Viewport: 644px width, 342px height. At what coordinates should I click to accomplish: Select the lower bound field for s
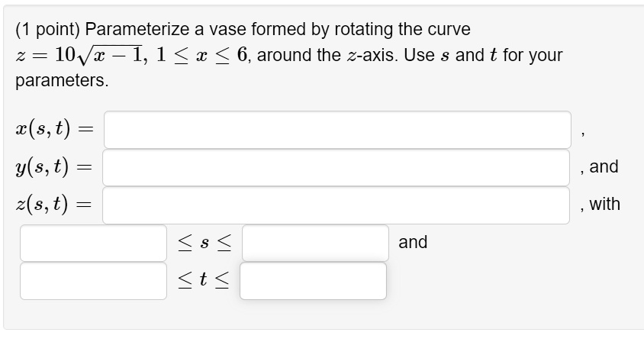click(93, 243)
